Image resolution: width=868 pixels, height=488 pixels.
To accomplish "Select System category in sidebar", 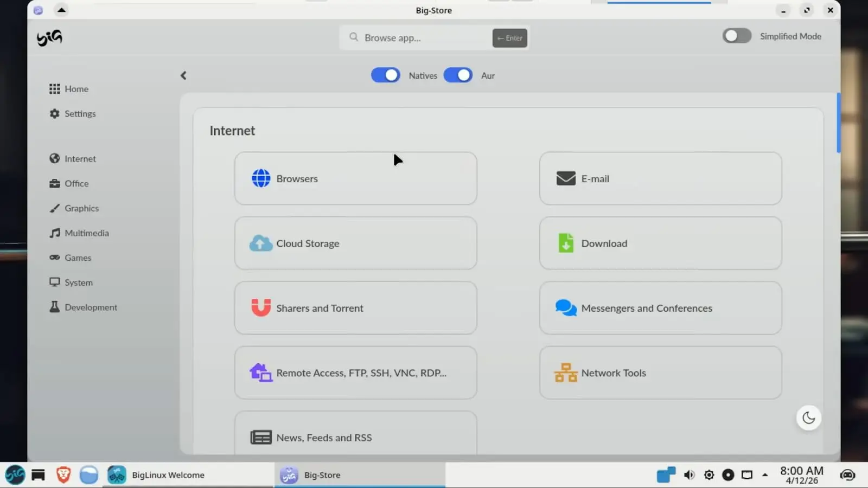I will point(71,282).
